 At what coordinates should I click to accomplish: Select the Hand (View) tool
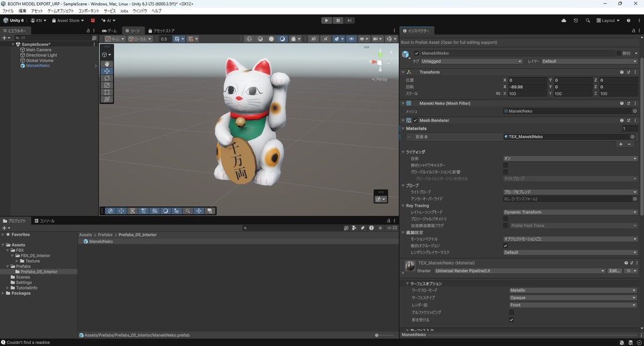point(107,64)
